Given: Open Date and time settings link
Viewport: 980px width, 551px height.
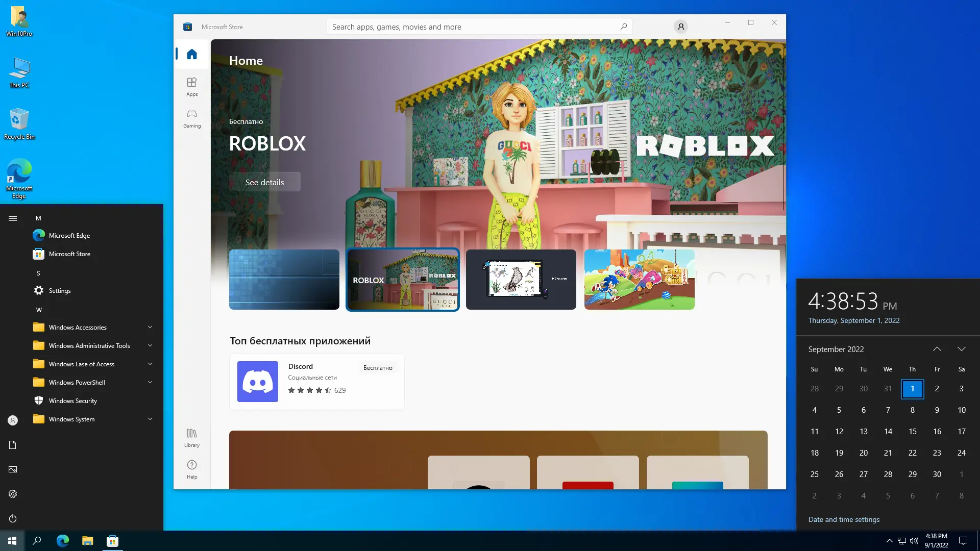Looking at the screenshot, I should (844, 519).
